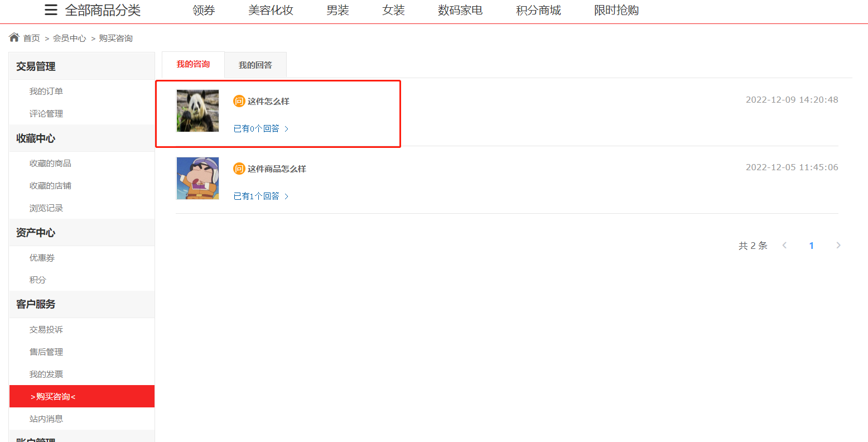Viewport: 868px width, 442px height.
Task: Click the orange 问 icon beside 这件商品怎么样
Action: [x=239, y=169]
